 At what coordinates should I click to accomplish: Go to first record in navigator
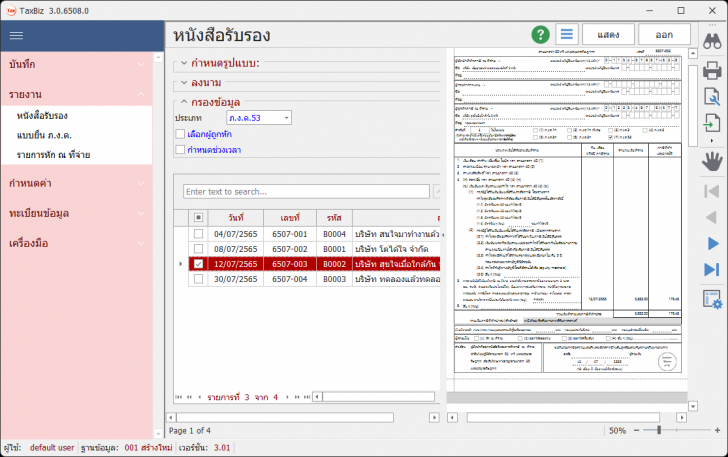tap(179, 397)
